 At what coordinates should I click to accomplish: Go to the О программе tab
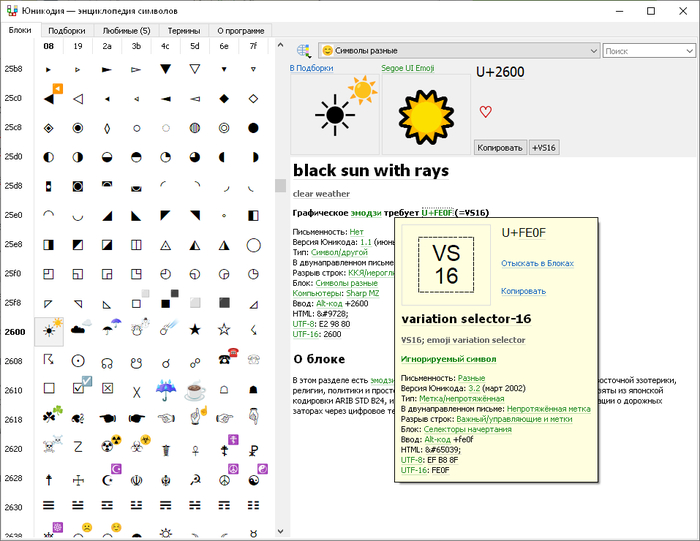click(x=240, y=31)
